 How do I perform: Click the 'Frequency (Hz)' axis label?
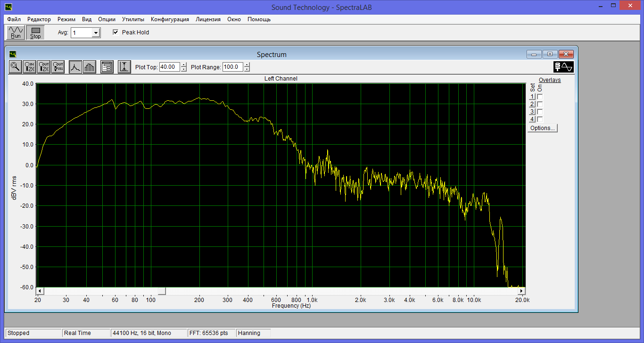pos(291,306)
